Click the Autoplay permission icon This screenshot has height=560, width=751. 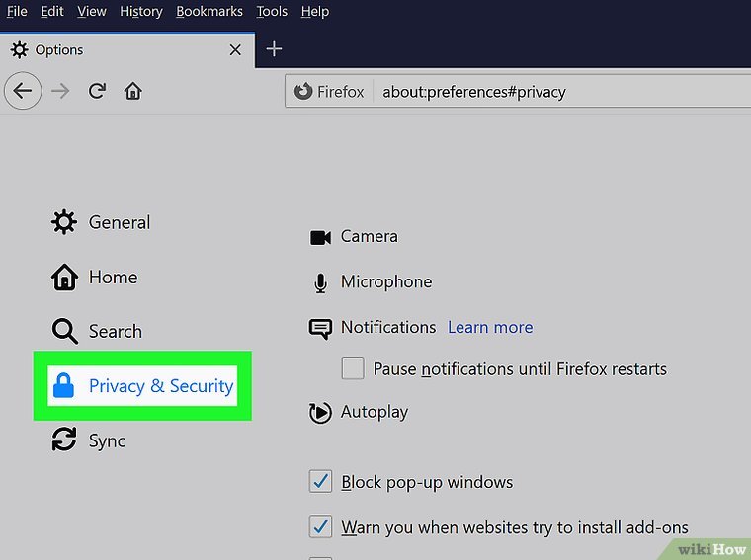tap(320, 413)
